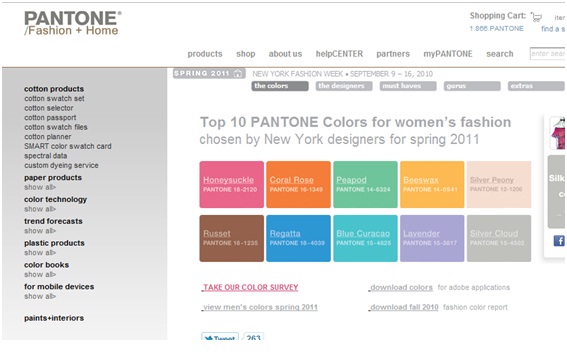Open the cotton swatch set link
This screenshot has height=364, width=567.
point(54,98)
